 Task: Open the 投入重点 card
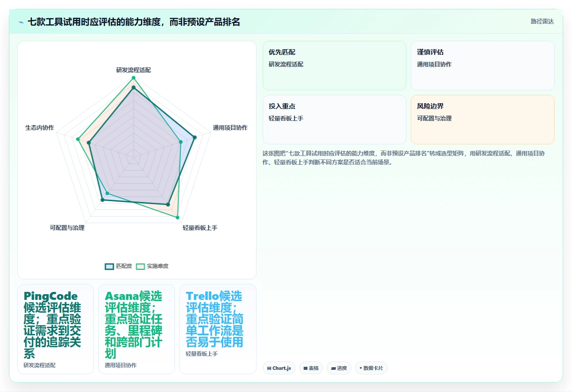tap(335, 120)
